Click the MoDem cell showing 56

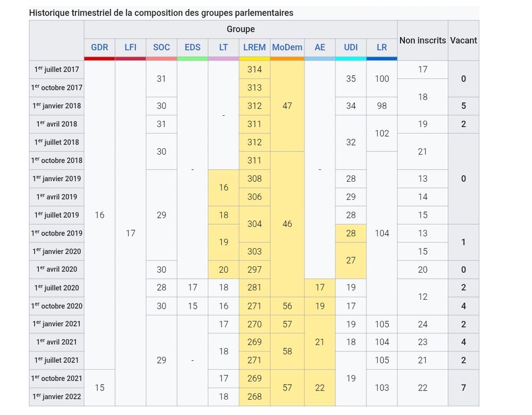(287, 306)
